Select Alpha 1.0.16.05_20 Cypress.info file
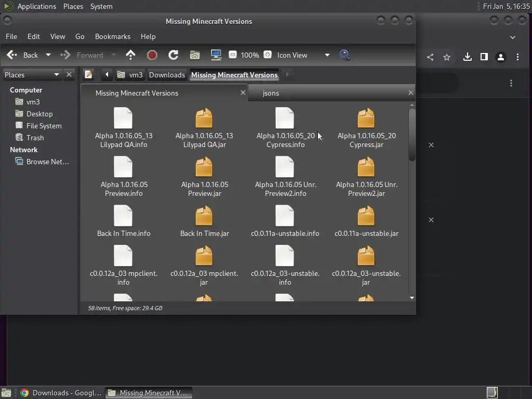The width and height of the screenshot is (532, 399). 285,128
